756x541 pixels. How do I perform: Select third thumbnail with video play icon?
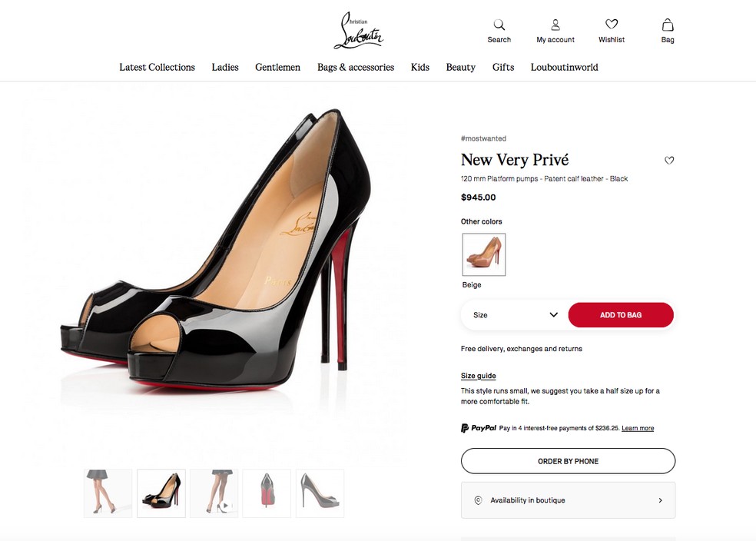coord(214,493)
